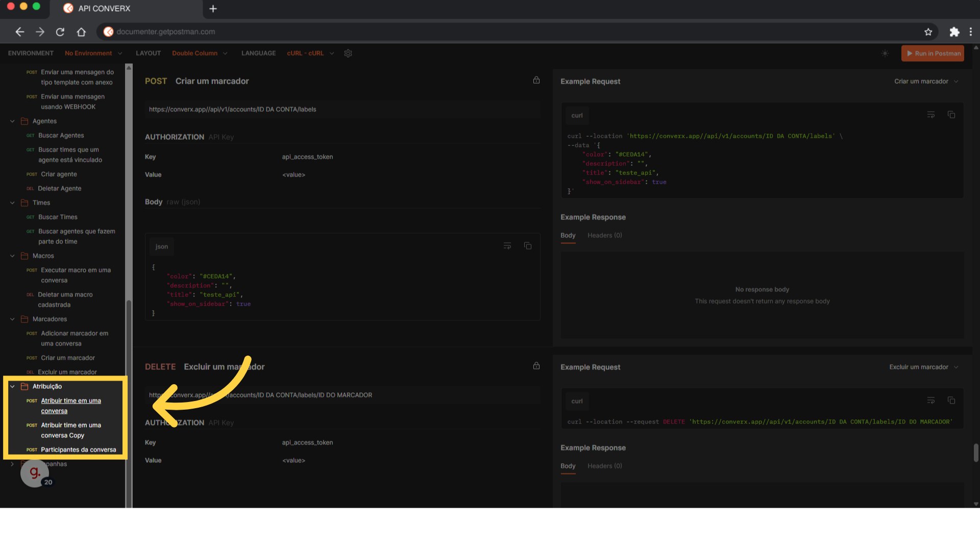Screen dimensions: 980x551
Task: Toggle word wrap in DELETE curl block
Action: (931, 400)
